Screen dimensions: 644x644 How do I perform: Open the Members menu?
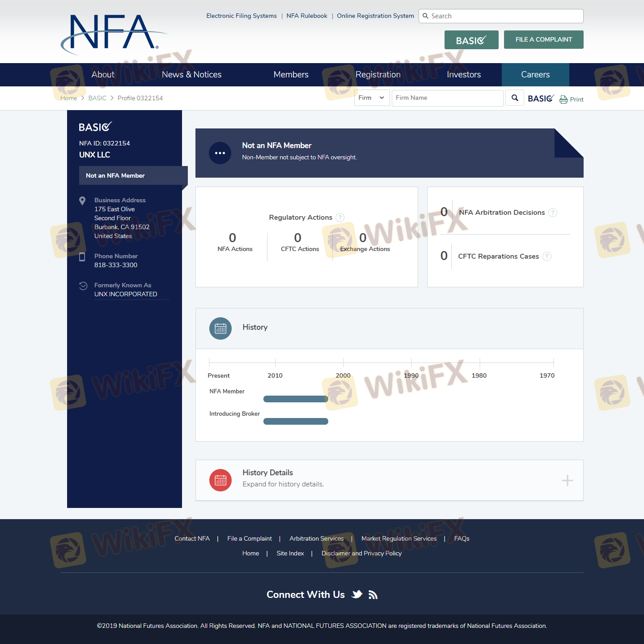tap(291, 75)
